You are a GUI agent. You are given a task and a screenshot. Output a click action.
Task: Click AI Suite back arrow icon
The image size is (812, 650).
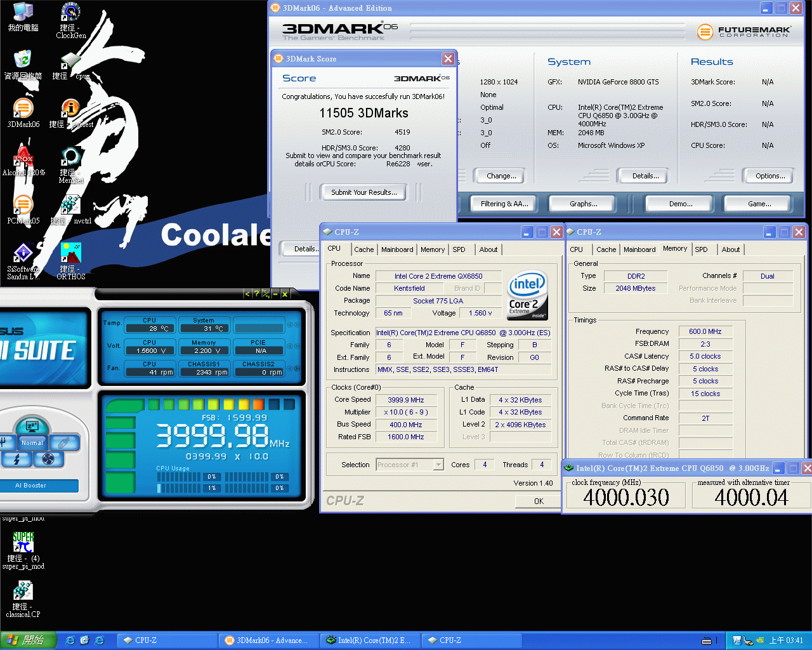(247, 294)
